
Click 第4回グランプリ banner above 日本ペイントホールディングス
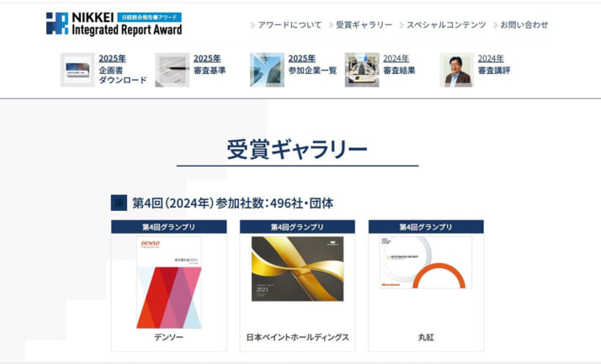[x=297, y=227]
